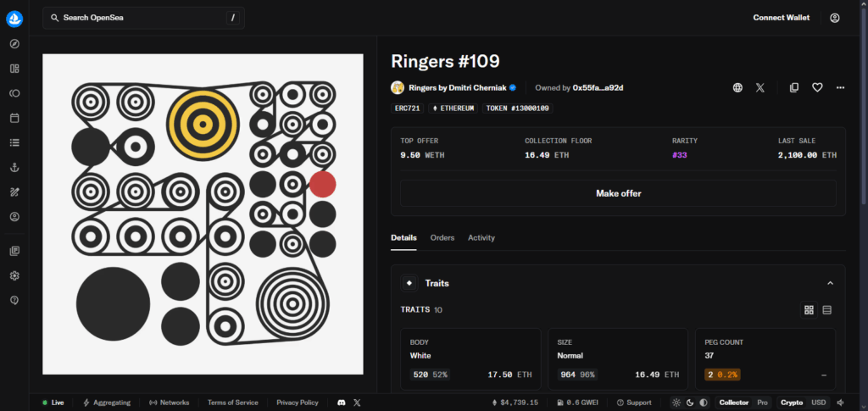This screenshot has height=411, width=868.
Task: Toggle the sound speaker icon in the footer
Action: (x=840, y=403)
